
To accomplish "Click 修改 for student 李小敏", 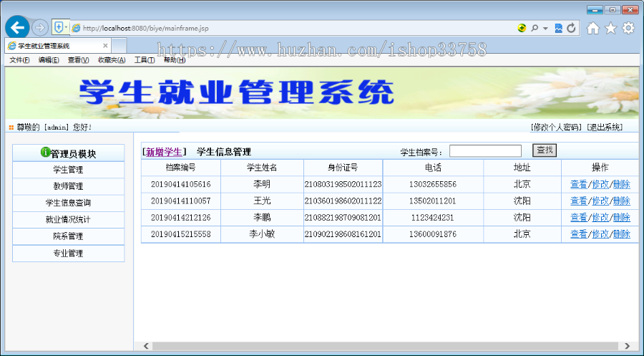I will pos(600,234).
